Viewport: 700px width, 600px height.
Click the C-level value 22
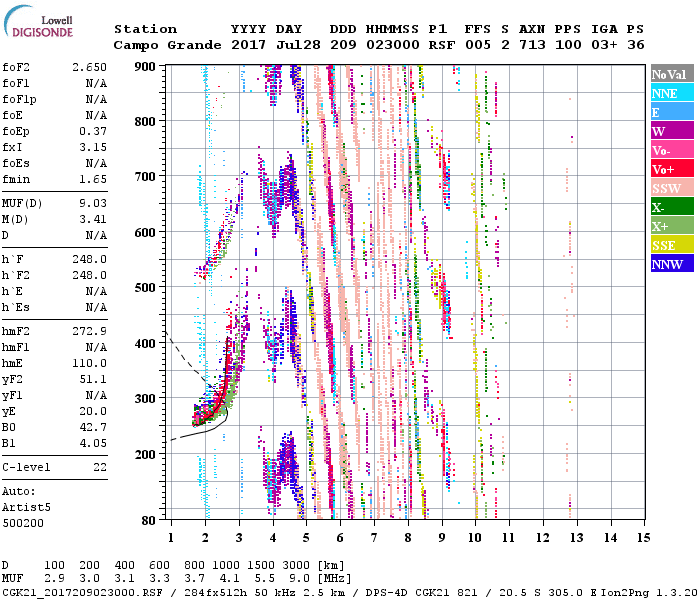click(x=100, y=467)
